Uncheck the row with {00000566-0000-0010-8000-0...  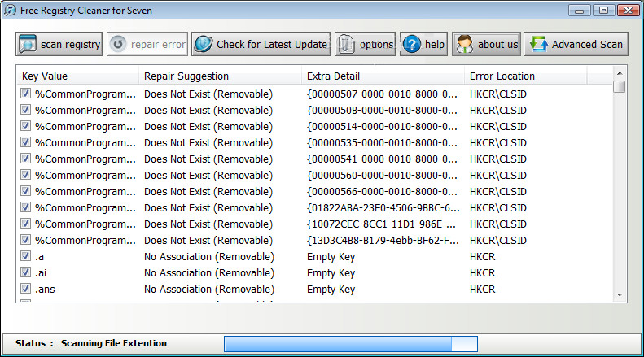(x=25, y=191)
